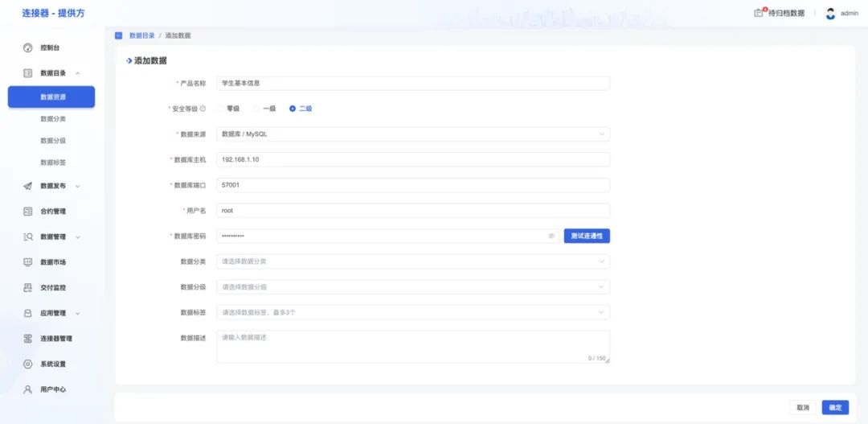Click the 合约管理 contract icon
868x424 pixels.
(x=27, y=212)
